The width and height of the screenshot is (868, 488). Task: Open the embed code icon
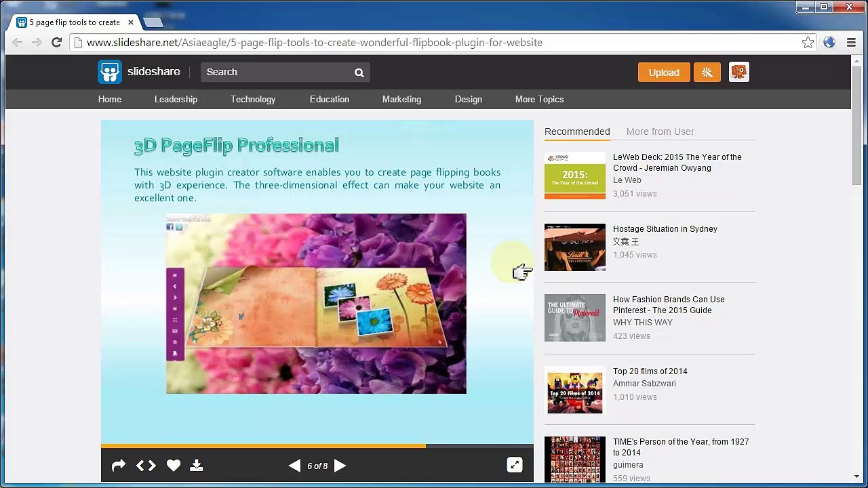(146, 466)
